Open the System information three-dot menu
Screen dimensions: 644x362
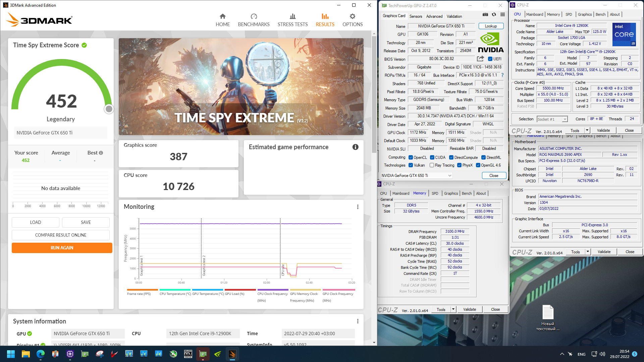(x=358, y=321)
